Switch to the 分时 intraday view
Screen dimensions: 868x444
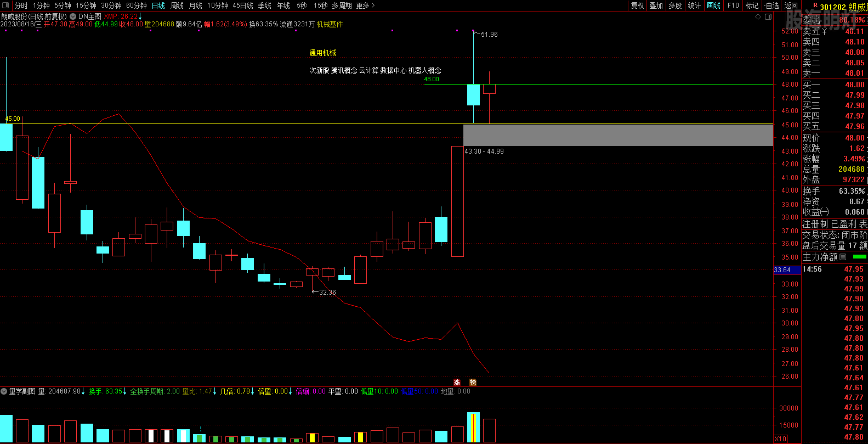click(x=21, y=5)
